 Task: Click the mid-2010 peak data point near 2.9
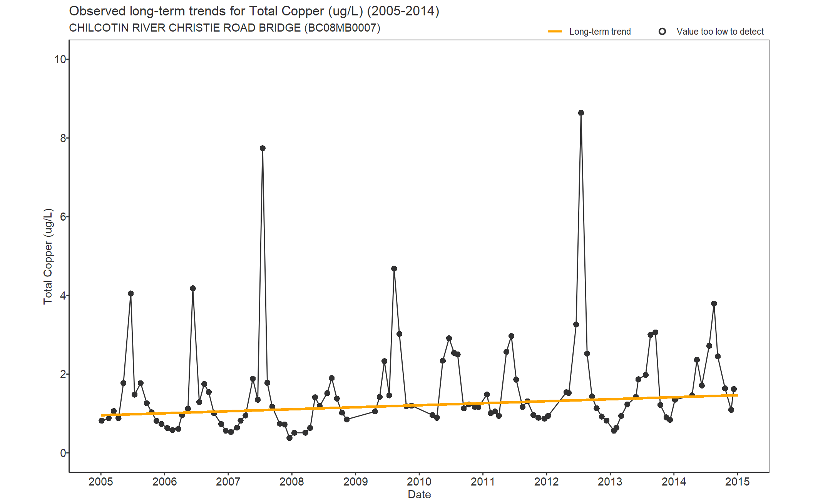tap(449, 338)
